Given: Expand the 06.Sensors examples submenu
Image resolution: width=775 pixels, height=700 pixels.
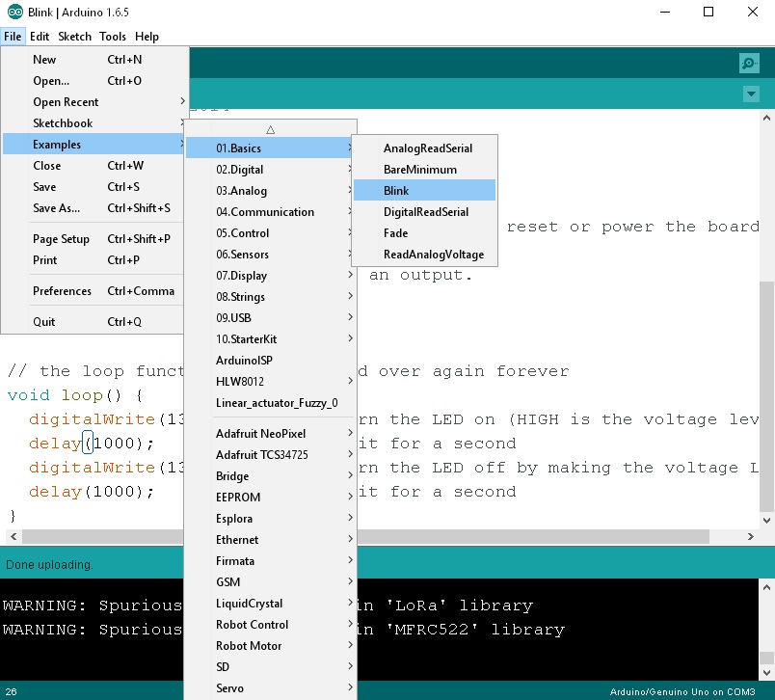Looking at the screenshot, I should click(x=270, y=255).
